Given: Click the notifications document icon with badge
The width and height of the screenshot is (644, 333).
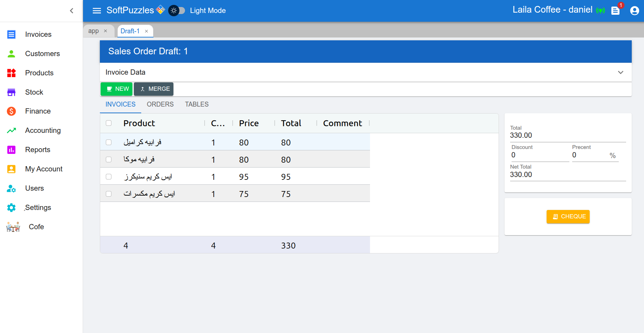Looking at the screenshot, I should point(615,11).
